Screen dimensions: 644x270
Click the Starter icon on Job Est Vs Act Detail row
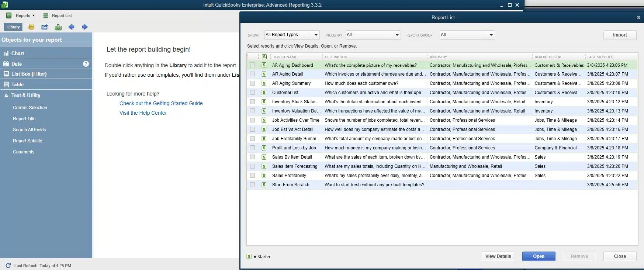point(264,129)
